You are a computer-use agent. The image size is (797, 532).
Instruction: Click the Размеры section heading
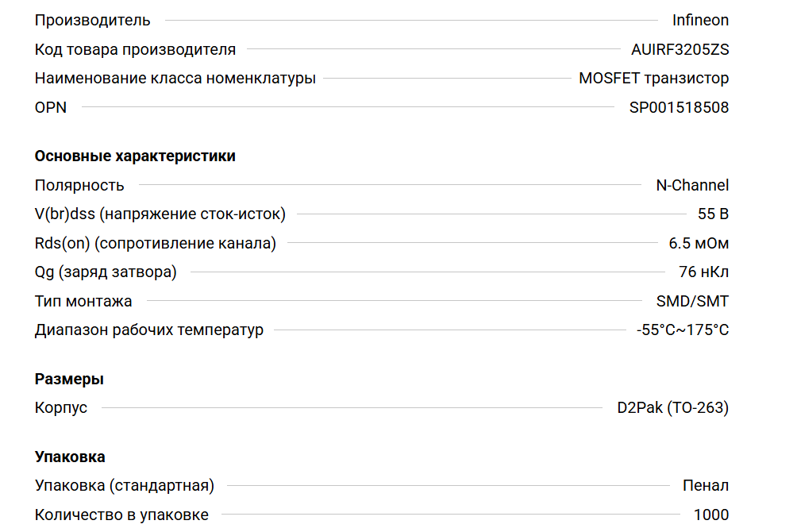pos(69,380)
